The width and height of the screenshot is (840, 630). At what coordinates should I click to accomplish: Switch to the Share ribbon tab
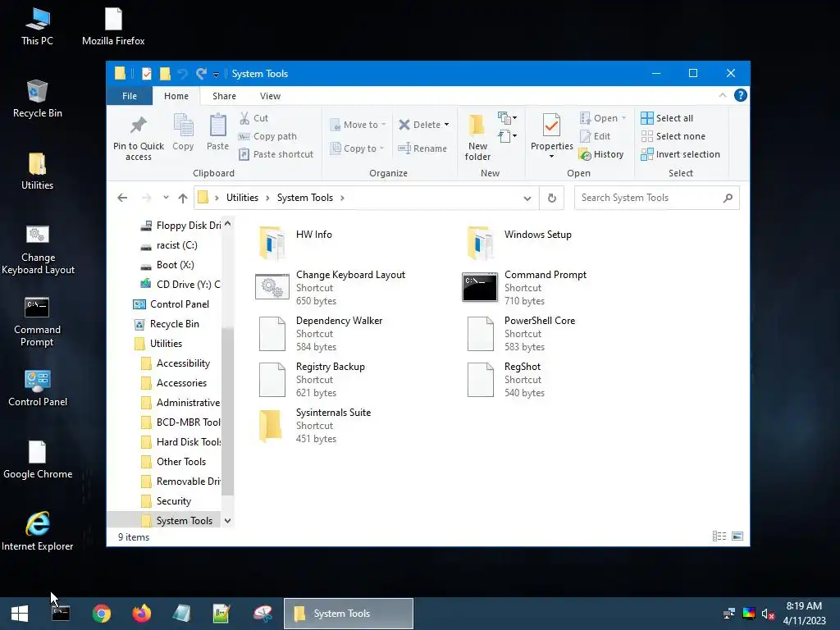(224, 96)
